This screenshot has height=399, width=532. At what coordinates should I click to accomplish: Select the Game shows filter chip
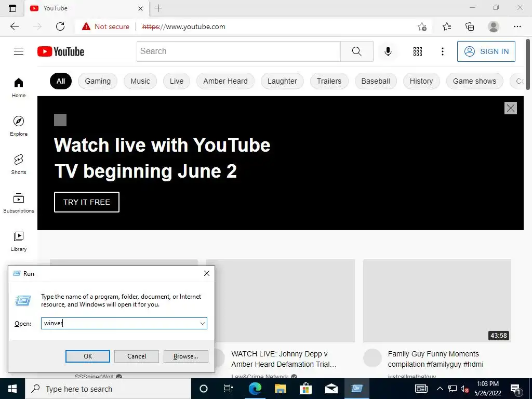pos(474,81)
